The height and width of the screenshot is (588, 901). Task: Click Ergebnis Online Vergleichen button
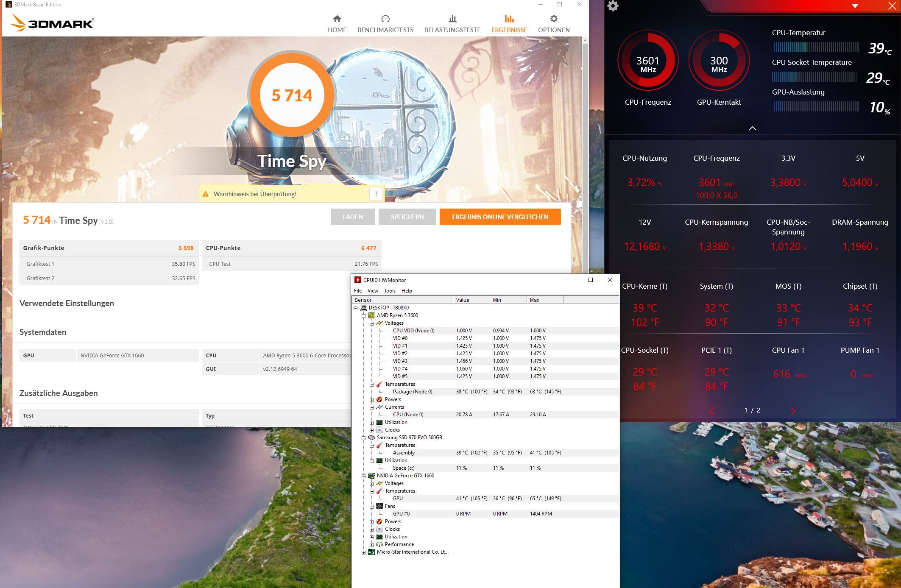coord(500,217)
